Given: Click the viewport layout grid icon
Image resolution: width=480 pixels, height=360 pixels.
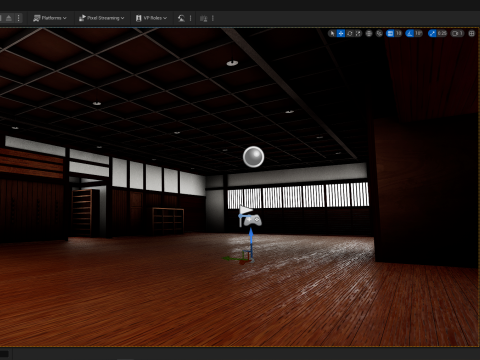Looking at the screenshot, I should 471,33.
